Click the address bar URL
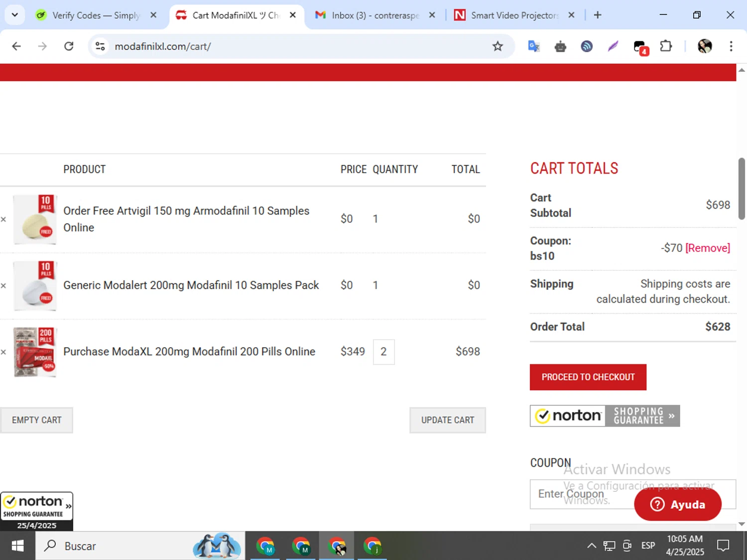The height and width of the screenshot is (560, 747). pos(163,46)
